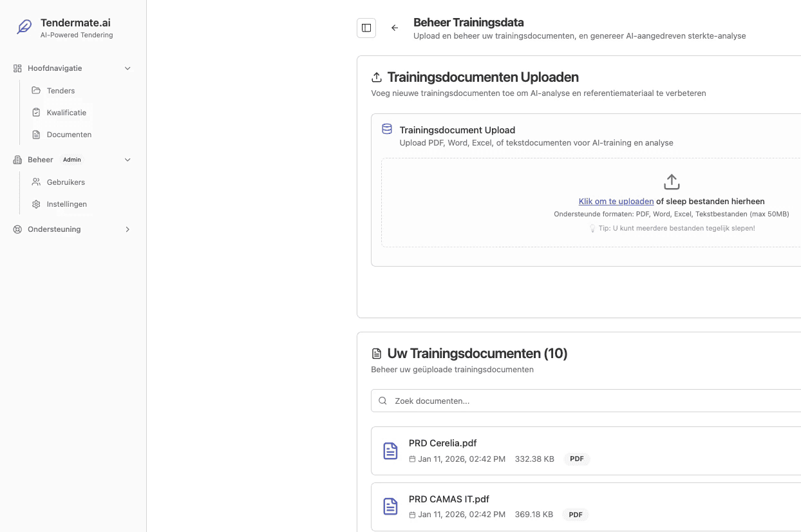Click the Ondersteuning lifebuoy icon
801x532 pixels.
17,229
